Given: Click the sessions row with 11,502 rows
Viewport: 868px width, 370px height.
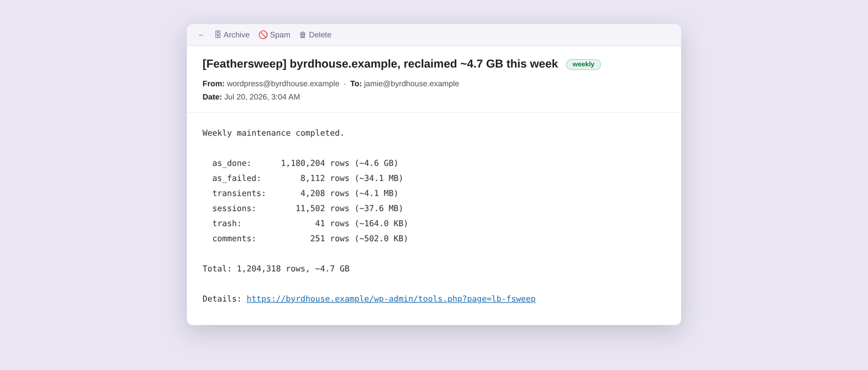Looking at the screenshot, I should tap(307, 209).
